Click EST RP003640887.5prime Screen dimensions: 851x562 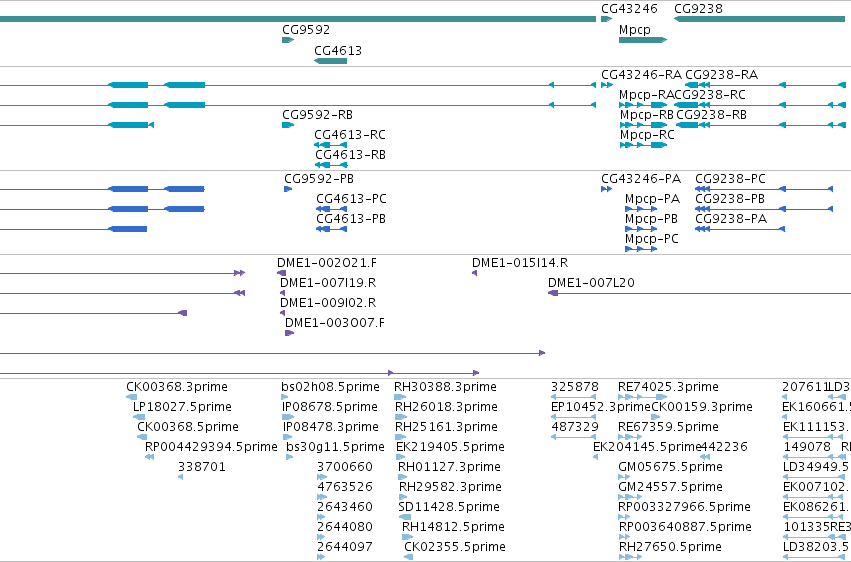click(x=685, y=528)
